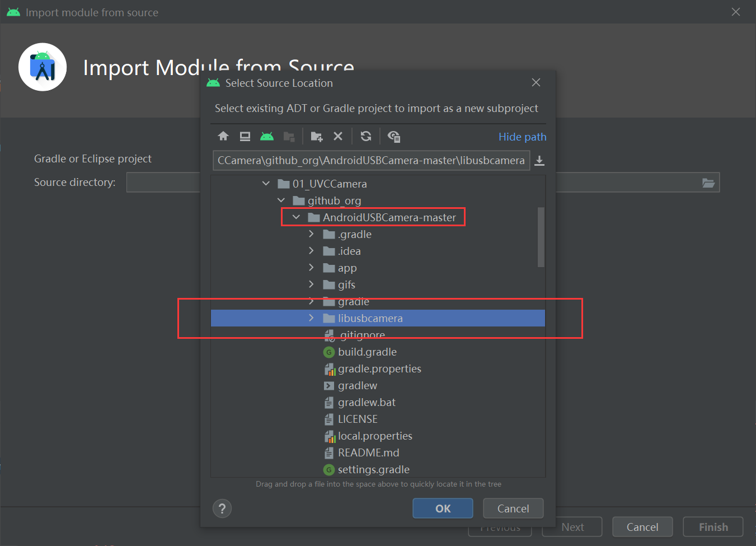This screenshot has height=546, width=756.
Task: Click Hide path link
Action: point(522,137)
